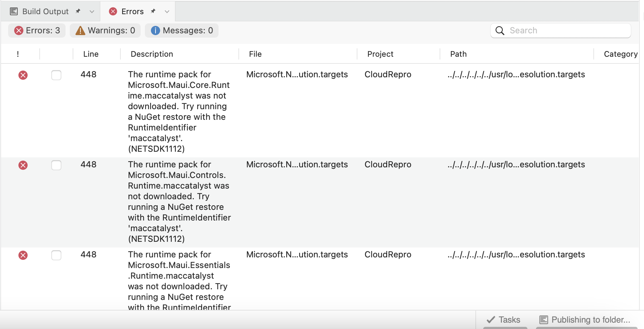This screenshot has width=644, height=329.
Task: Click the Build Output pad icon
Action: click(14, 11)
